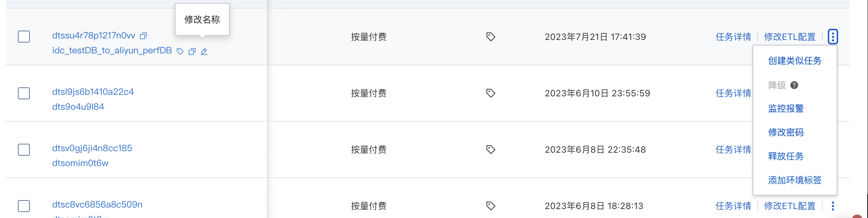Tick checkbox for dtsv0gj6ji4n8cc185 row
The height and width of the screenshot is (218, 868).
[x=24, y=149]
